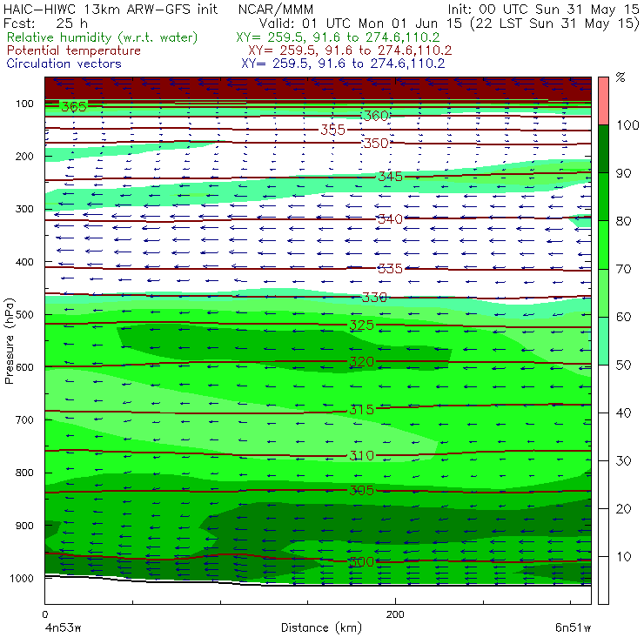
Task: Click the 365 isentrope contour label
Action: [74, 107]
